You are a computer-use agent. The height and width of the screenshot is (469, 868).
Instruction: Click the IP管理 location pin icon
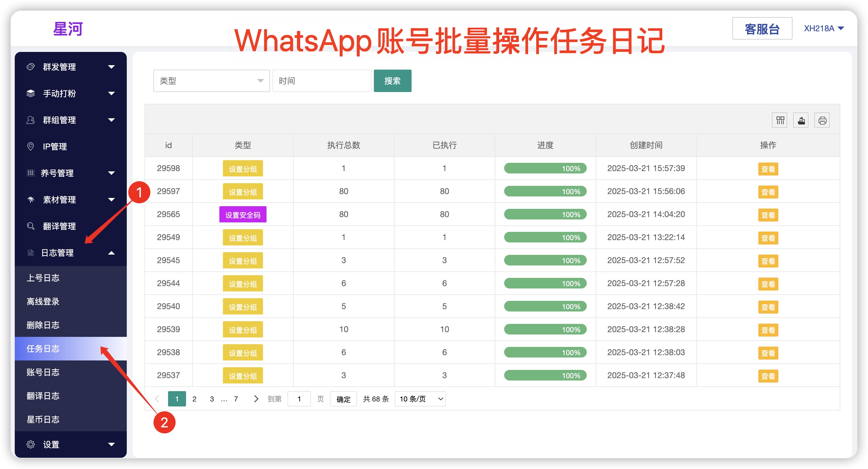click(x=31, y=146)
